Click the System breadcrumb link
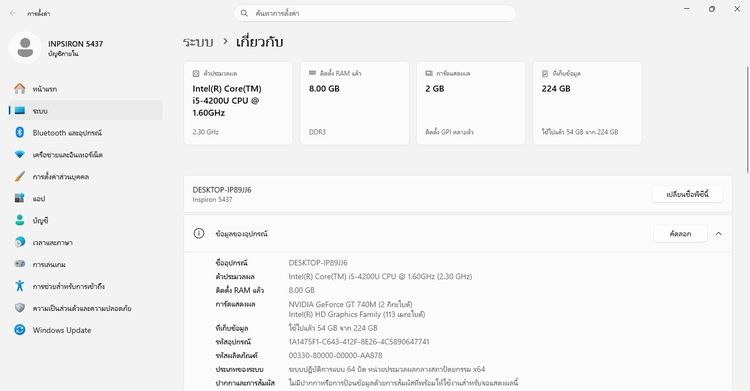This screenshot has height=391, width=750. [198, 42]
